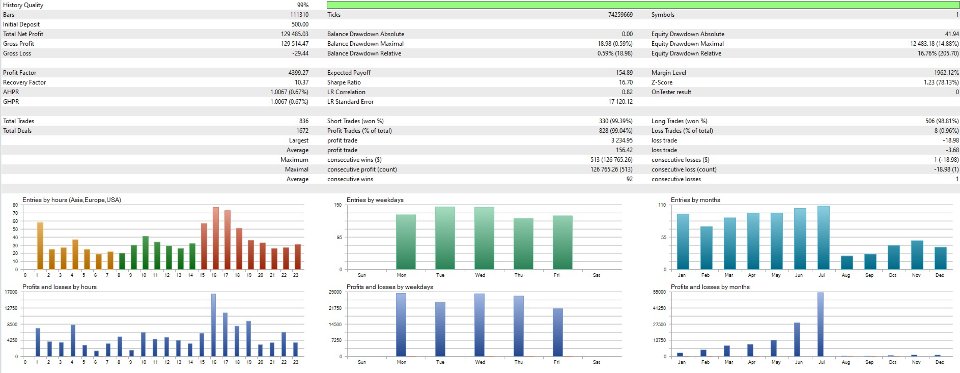Select the 'Bars' row label
The height and width of the screenshot is (373, 960).
[x=9, y=15]
